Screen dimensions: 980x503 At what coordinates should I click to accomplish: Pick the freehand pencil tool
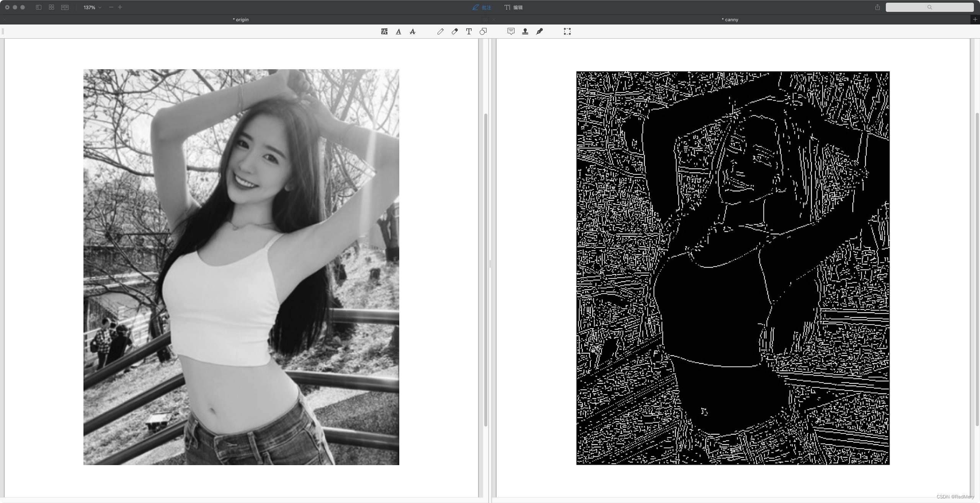pyautogui.click(x=440, y=31)
